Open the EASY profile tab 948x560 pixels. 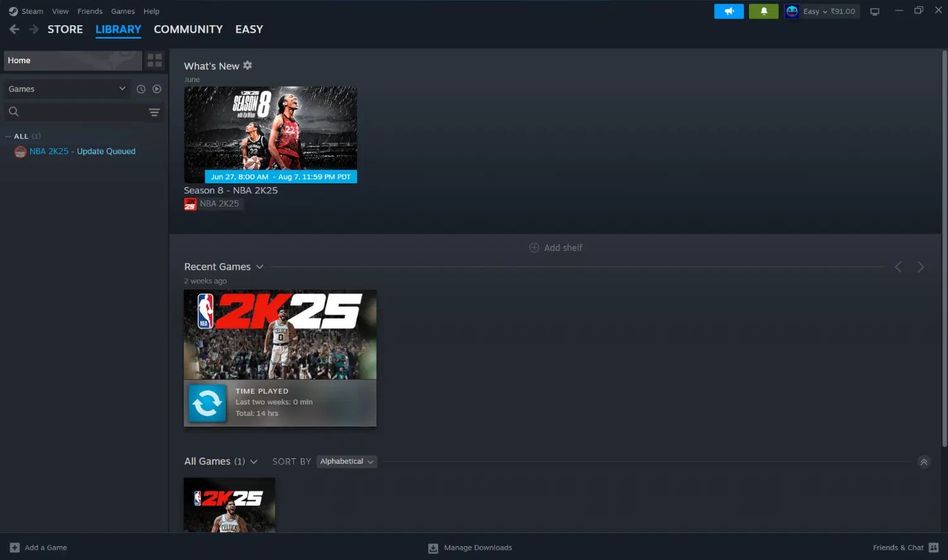click(249, 29)
